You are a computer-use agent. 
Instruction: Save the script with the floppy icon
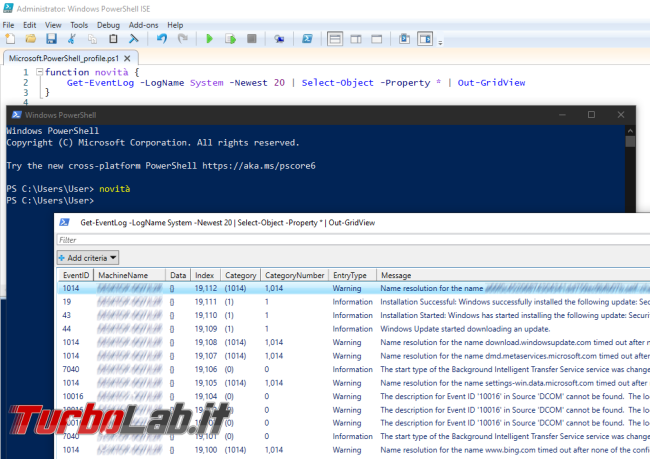tap(51, 39)
